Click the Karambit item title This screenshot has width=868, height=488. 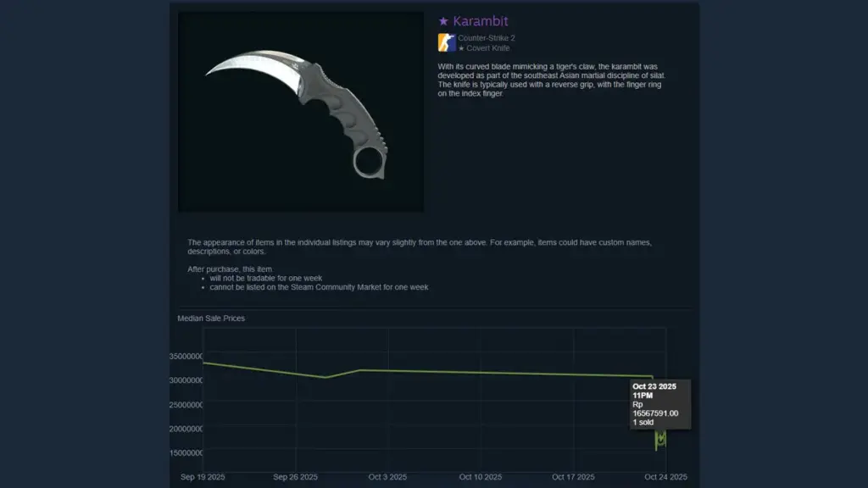480,21
